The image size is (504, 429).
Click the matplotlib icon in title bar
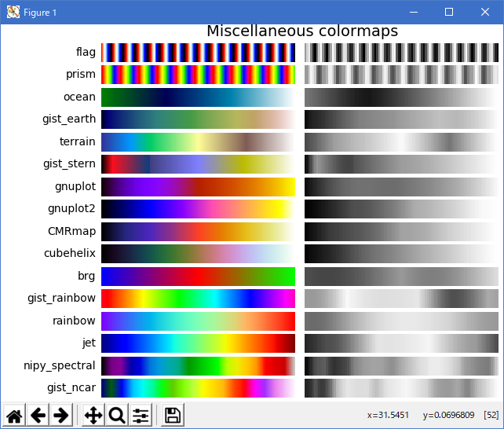[x=13, y=13]
